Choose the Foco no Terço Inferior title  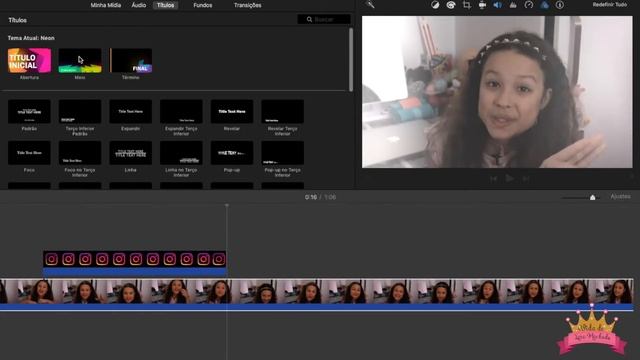pos(80,153)
